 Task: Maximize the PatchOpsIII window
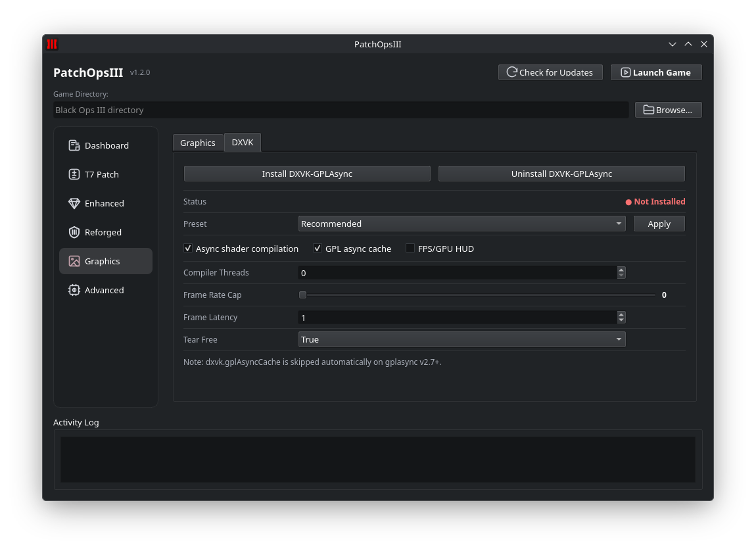[688, 44]
